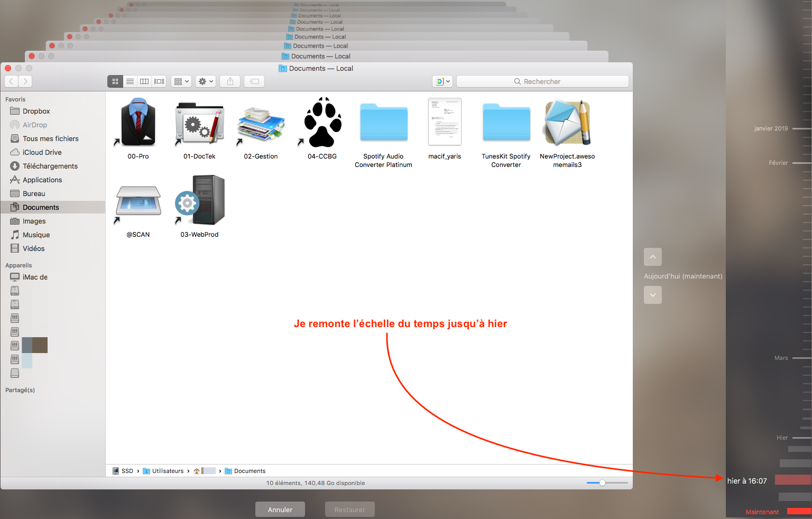Viewport: 812px width, 519px height.
Task: Go to older backup with up arrow
Action: tap(653, 257)
